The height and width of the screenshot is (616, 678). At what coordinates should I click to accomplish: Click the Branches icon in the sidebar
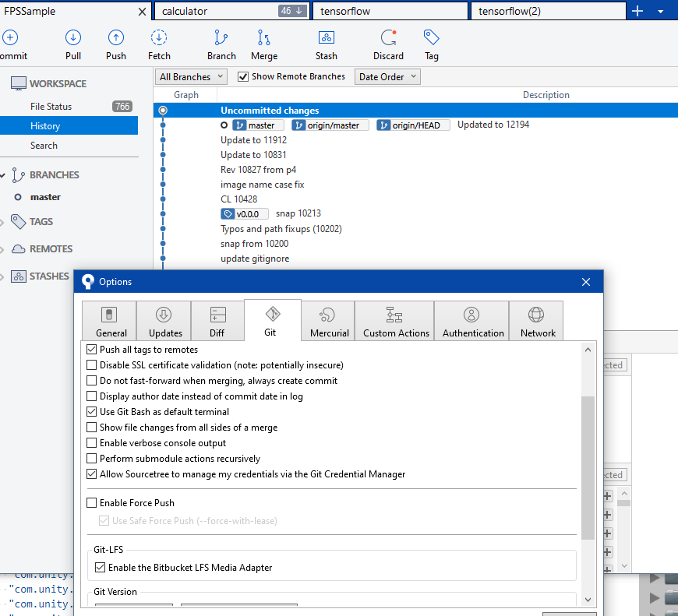pos(18,175)
